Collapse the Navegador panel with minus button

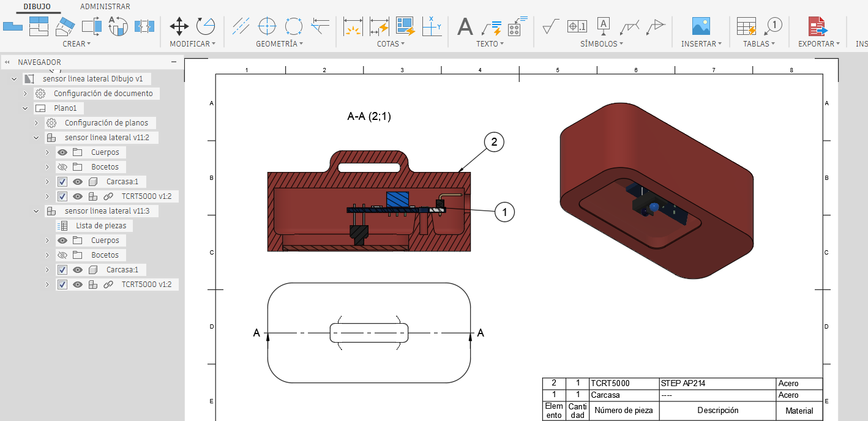pos(174,62)
